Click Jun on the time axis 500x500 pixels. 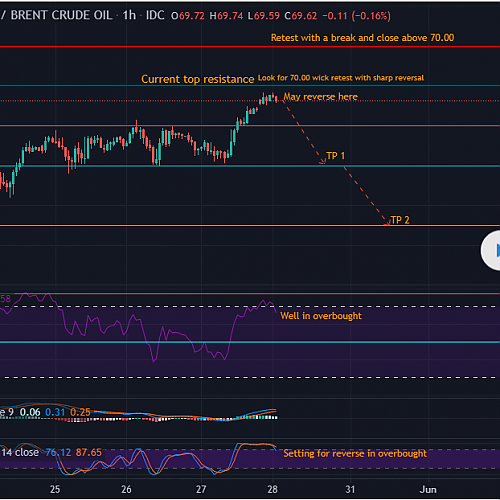click(x=428, y=489)
